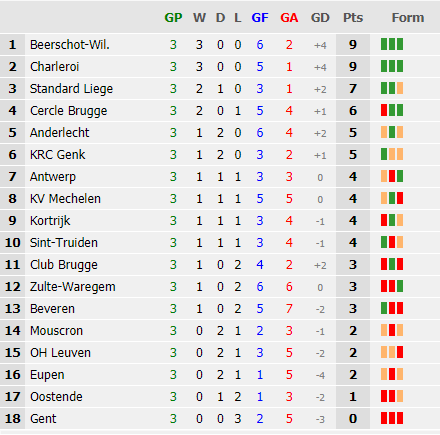Open the KRC Genk team link
Viewport: 440px width, 435px height.
58,155
